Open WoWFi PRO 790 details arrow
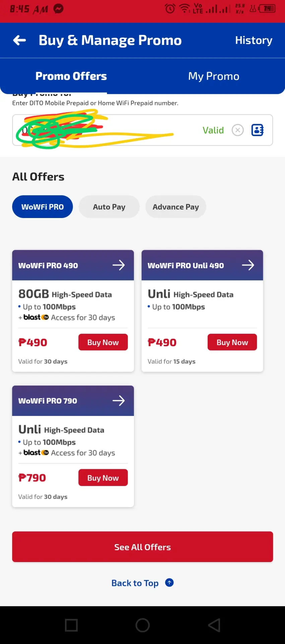The width and height of the screenshot is (285, 644). point(119,400)
